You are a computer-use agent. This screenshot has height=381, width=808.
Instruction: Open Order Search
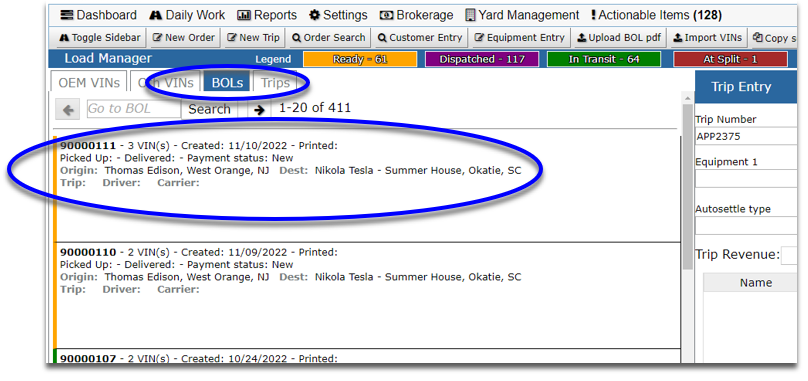coord(329,38)
